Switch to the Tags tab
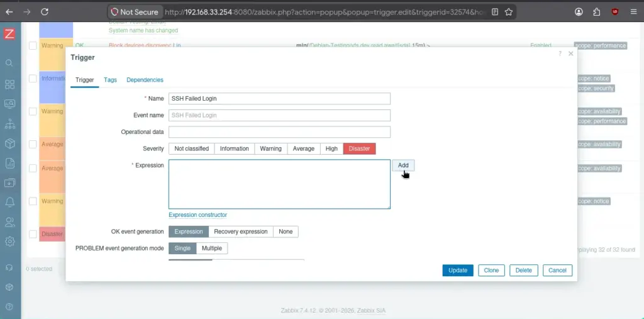Screen dimensions: 644x319 (x=111, y=80)
